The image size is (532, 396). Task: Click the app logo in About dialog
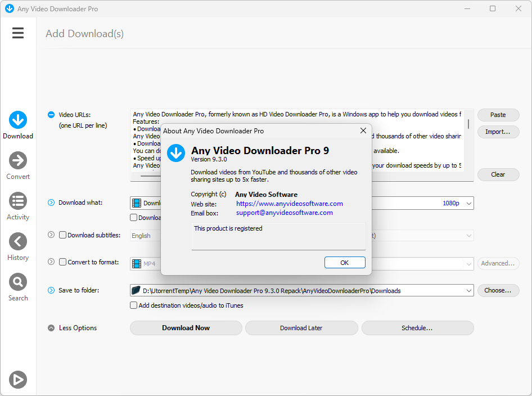(x=176, y=153)
